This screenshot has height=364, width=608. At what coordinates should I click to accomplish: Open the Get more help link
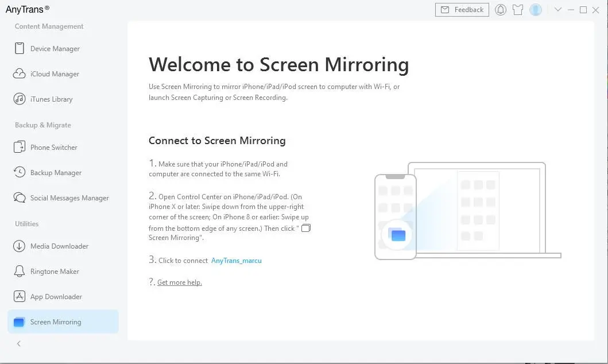(180, 282)
